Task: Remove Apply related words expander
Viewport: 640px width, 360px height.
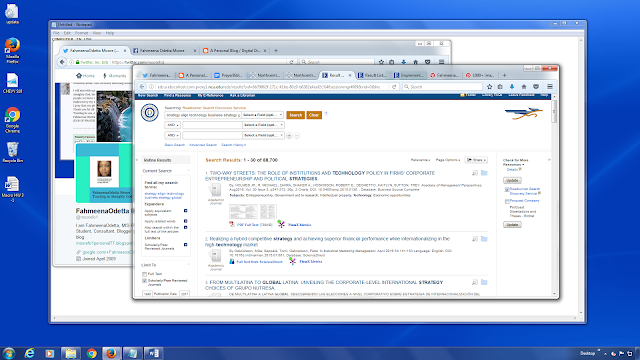Action: coord(185,221)
